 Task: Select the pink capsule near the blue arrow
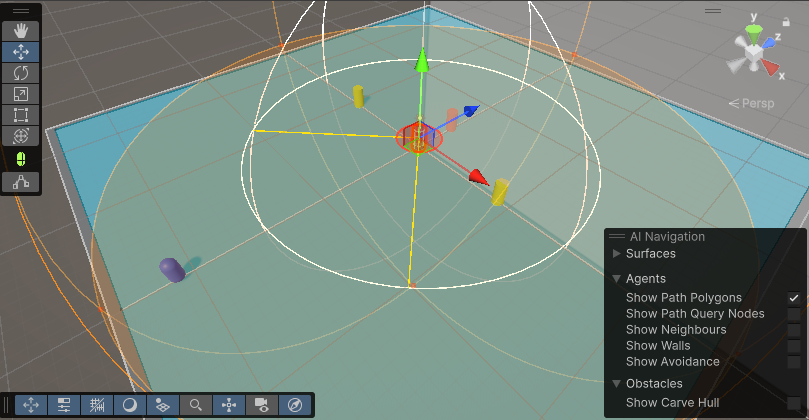[452, 120]
